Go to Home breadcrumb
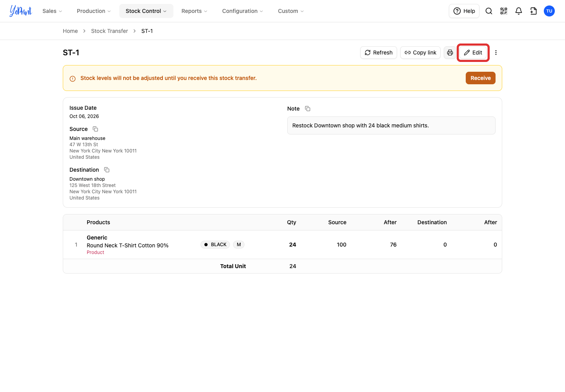 [x=70, y=31]
